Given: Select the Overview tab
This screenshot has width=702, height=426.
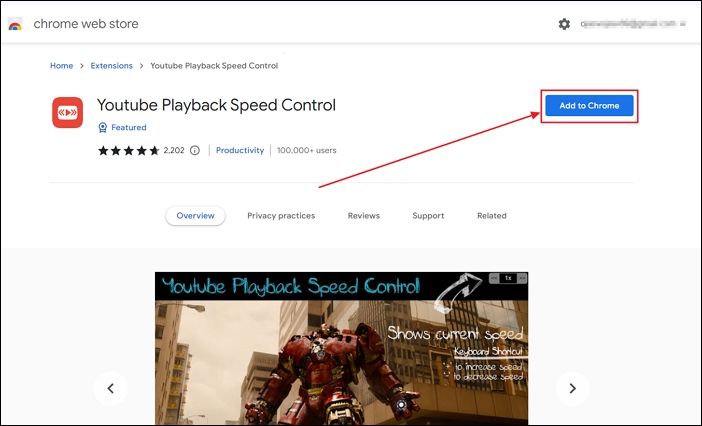Looking at the screenshot, I should tap(195, 216).
